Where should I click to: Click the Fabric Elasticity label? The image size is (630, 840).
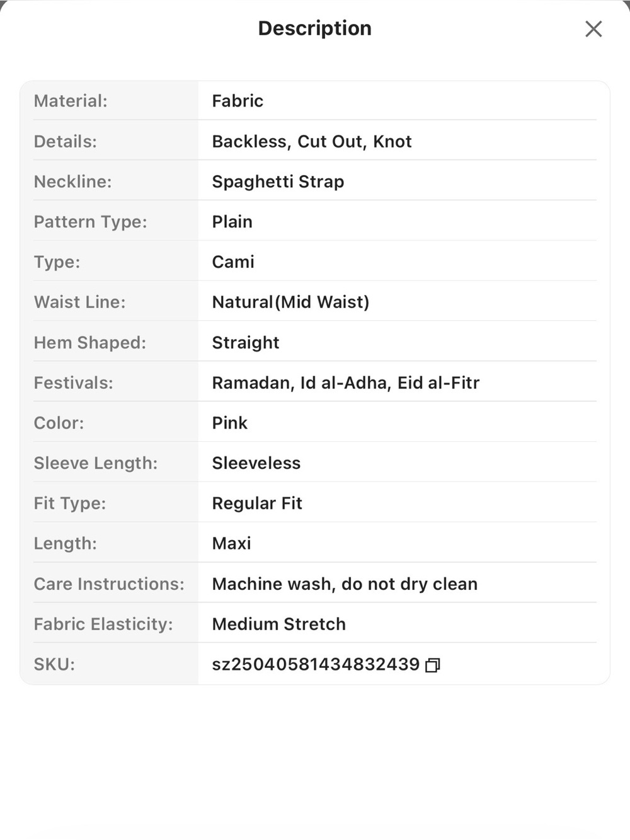click(103, 624)
